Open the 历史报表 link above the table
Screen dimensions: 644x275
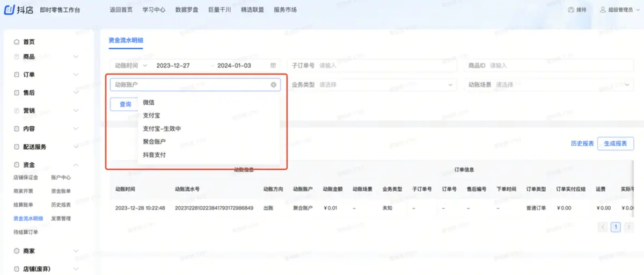coord(582,143)
